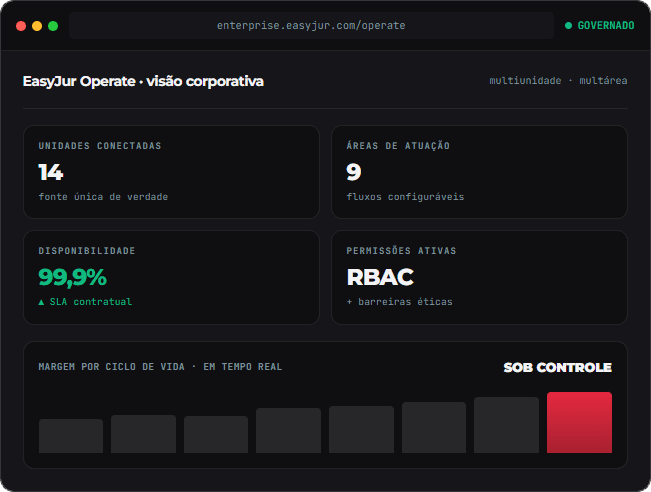The width and height of the screenshot is (651, 492).
Task: Click the PERMISSÕES ATIVAS label
Action: coord(401,251)
